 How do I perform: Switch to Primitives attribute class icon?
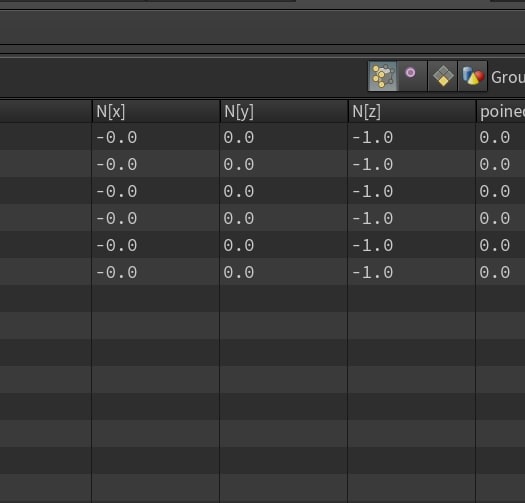point(443,76)
